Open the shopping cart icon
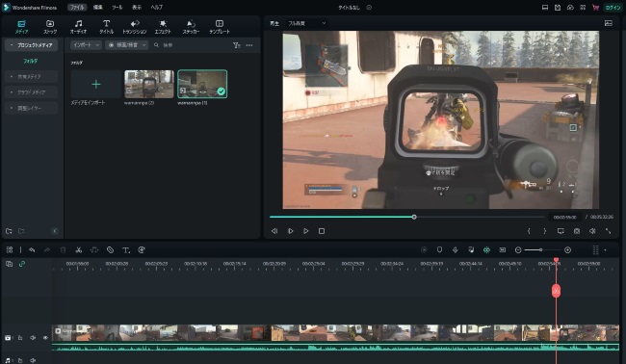626x364 pixels. click(x=595, y=7)
